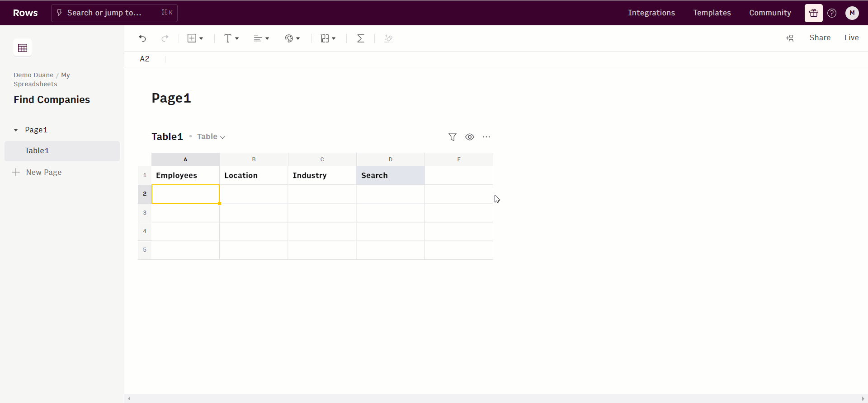This screenshot has height=403, width=868.
Task: Focus the Search or jump to field
Action: click(114, 13)
